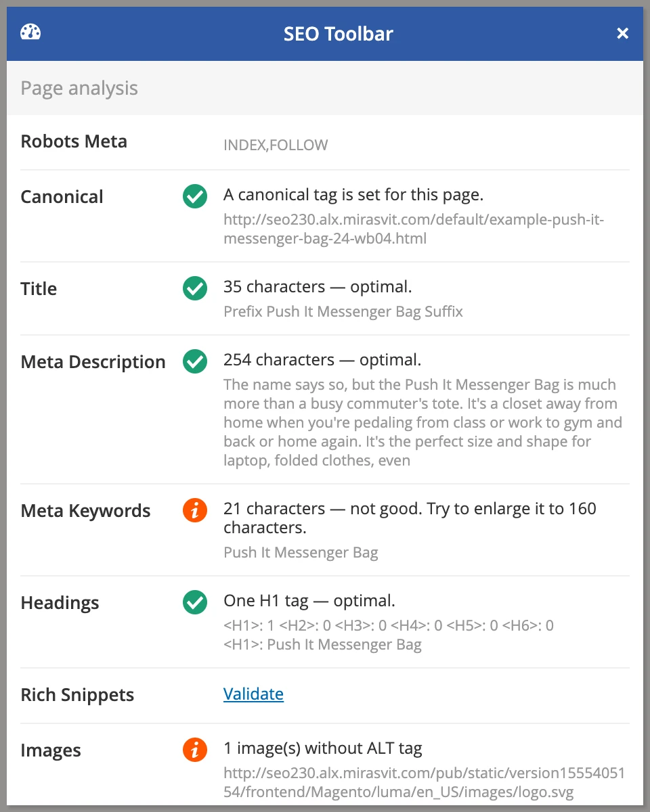Click the green checkmark beside Canonical
This screenshot has height=812, width=650.
[195, 197]
